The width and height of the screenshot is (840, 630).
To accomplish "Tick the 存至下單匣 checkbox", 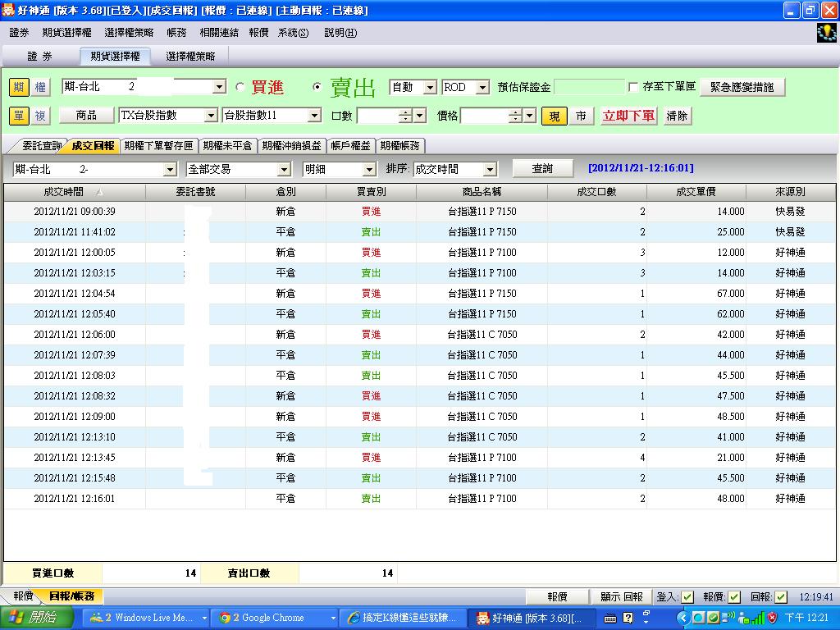I will pyautogui.click(x=633, y=87).
